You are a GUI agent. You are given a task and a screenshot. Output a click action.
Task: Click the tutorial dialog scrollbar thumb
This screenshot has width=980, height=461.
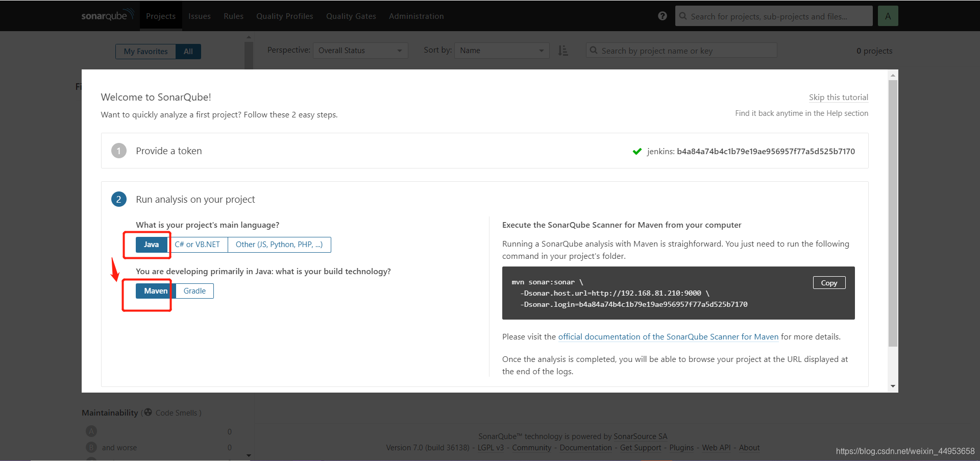(x=893, y=214)
